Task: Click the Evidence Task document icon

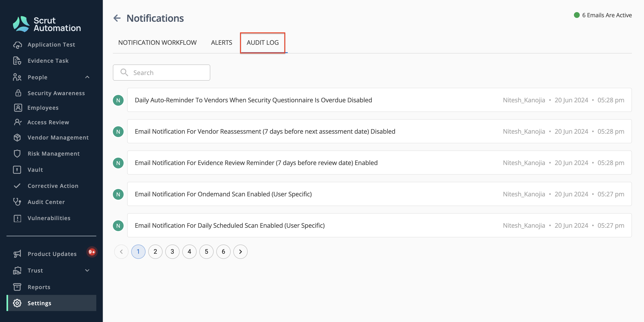Action: pyautogui.click(x=17, y=61)
